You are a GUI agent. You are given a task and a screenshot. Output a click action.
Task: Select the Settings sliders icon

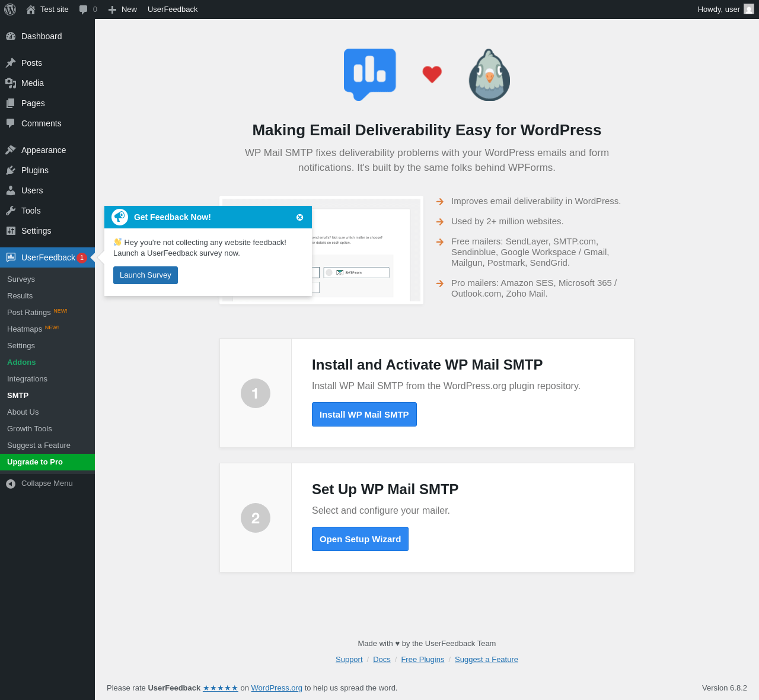tap(11, 231)
